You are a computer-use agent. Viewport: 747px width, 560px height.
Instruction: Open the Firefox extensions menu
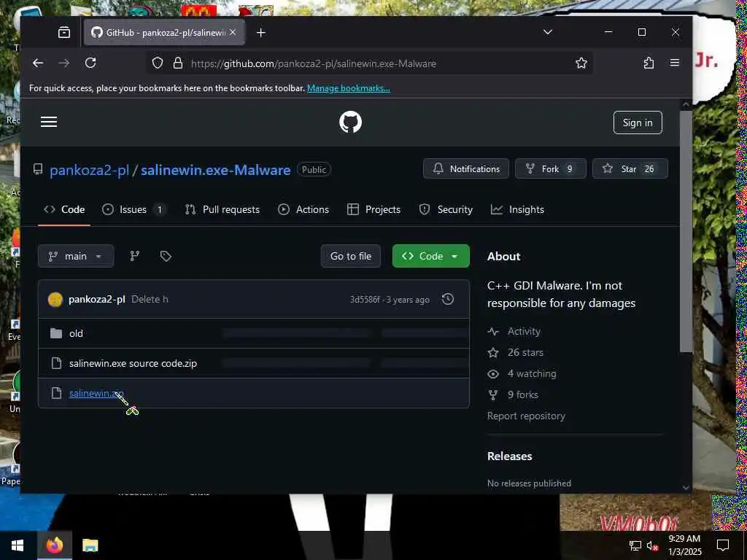tap(649, 63)
